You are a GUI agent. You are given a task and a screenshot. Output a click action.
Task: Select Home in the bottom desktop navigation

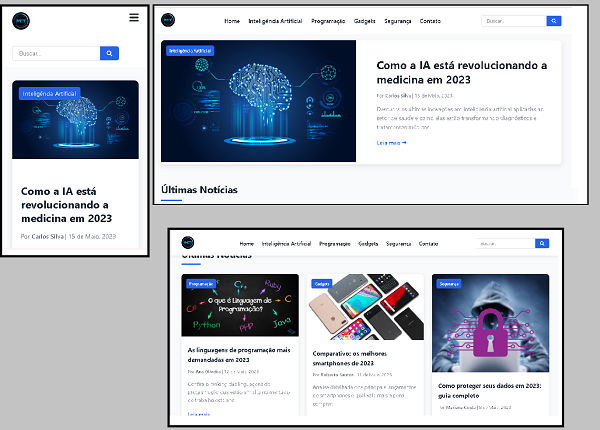click(x=247, y=244)
